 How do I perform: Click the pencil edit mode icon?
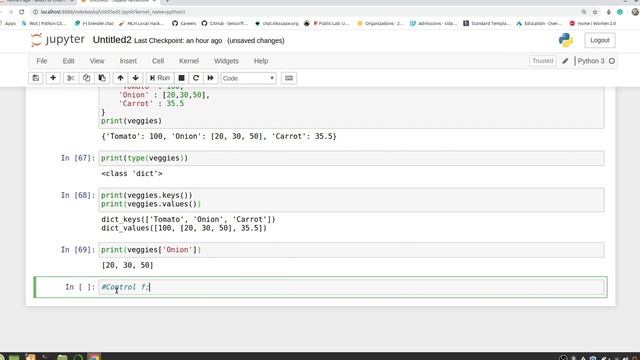[565, 61]
